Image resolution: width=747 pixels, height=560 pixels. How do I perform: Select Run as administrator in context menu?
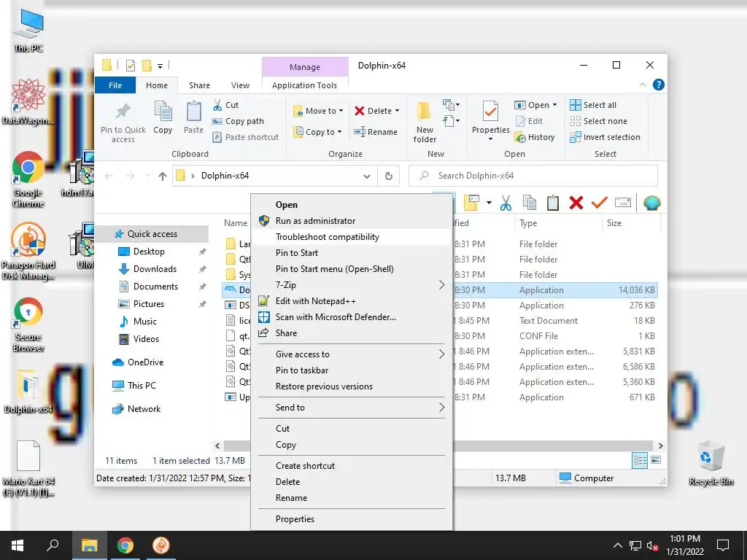(x=352, y=221)
